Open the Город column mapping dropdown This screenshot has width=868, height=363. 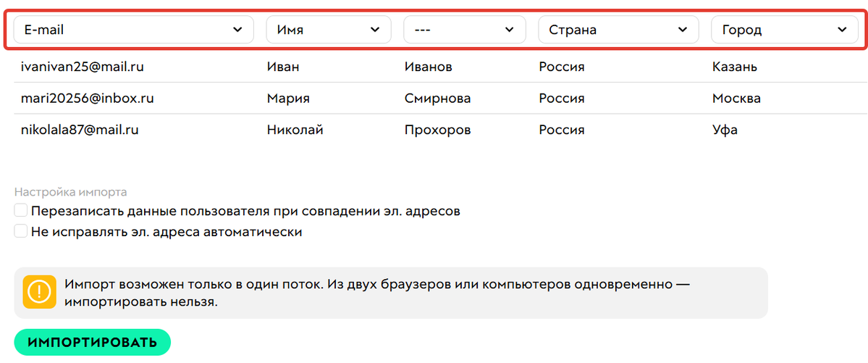[x=785, y=30]
